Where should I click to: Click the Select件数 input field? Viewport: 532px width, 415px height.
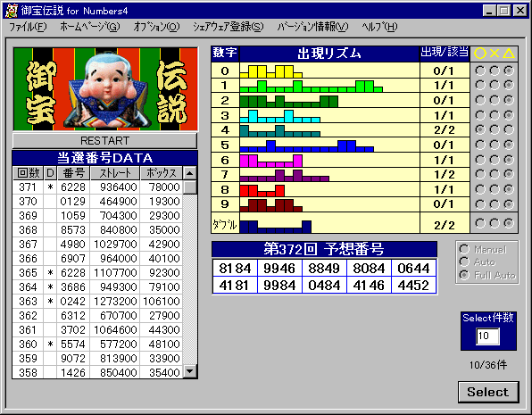pos(487,336)
